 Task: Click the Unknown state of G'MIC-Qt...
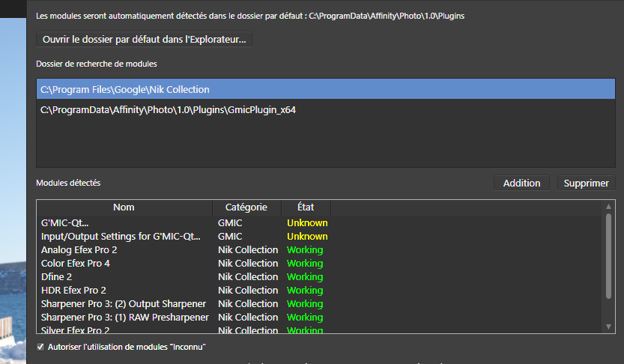coord(307,222)
